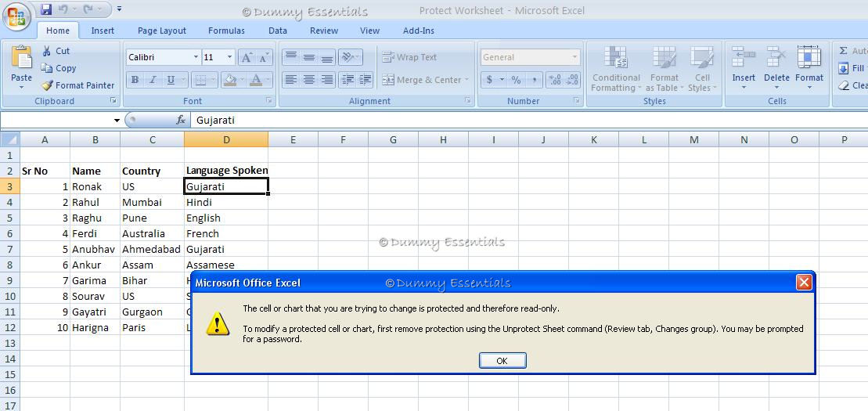
Task: Open the Alignment dialog launcher
Action: (468, 101)
